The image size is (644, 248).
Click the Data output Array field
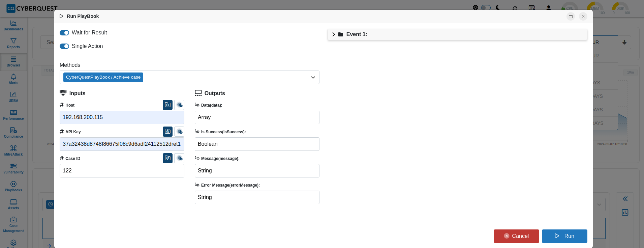point(257,117)
